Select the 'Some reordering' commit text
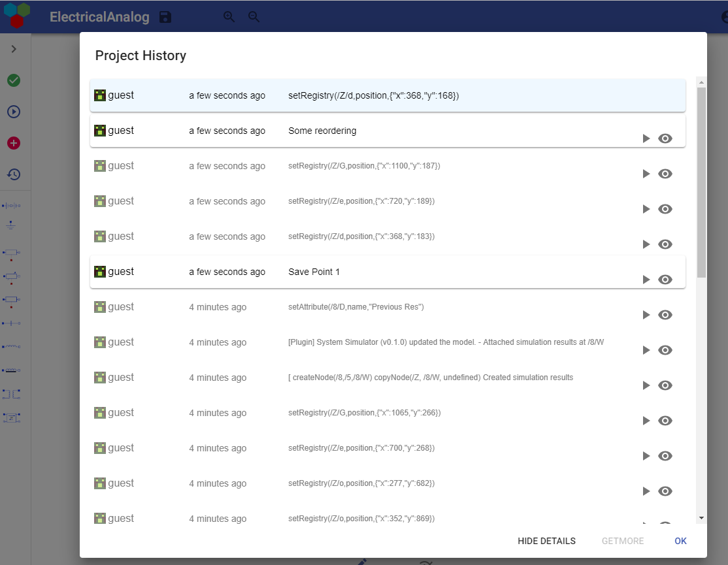 [x=322, y=131]
